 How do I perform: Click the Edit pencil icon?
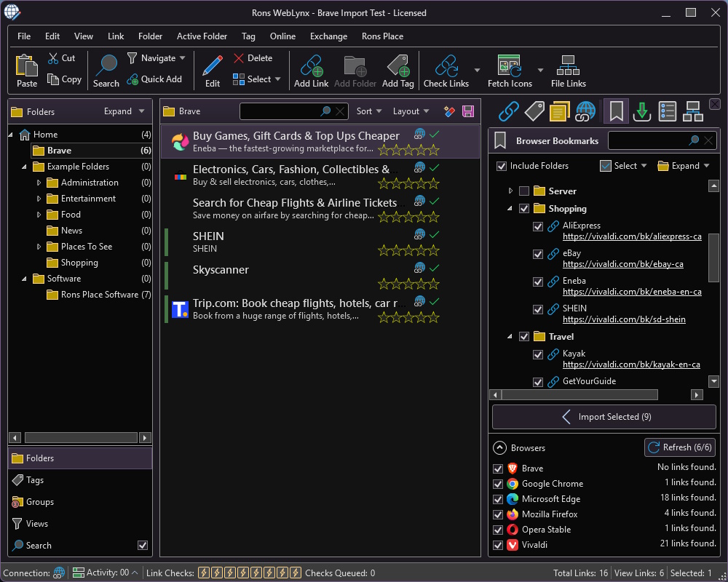tap(212, 65)
